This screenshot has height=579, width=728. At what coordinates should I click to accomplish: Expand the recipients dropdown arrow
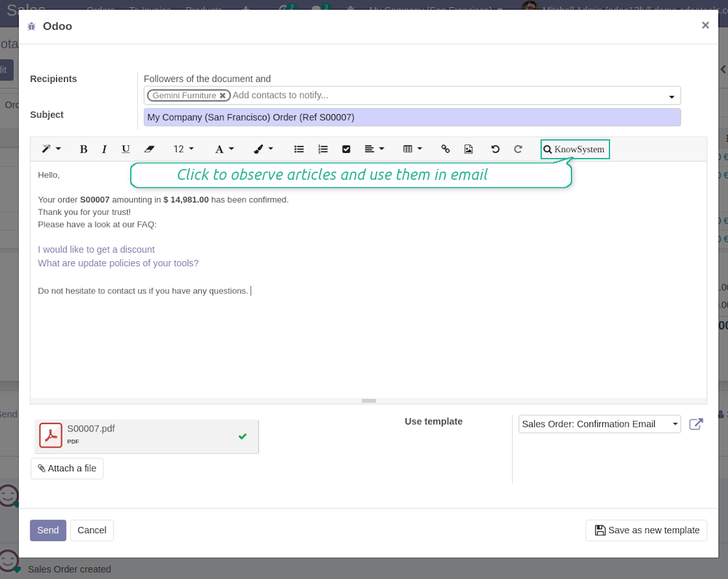671,97
